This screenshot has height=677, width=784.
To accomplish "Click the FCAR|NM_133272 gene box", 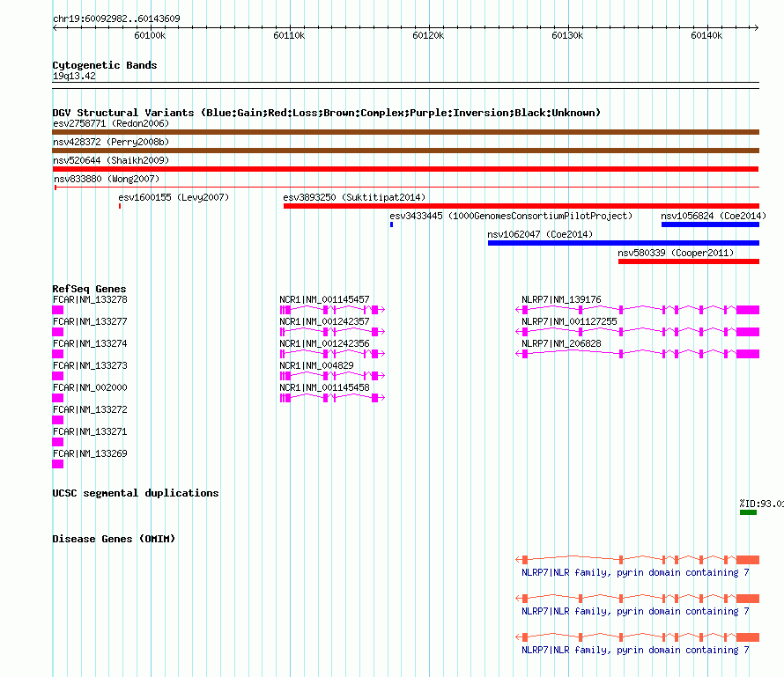I will [x=57, y=420].
